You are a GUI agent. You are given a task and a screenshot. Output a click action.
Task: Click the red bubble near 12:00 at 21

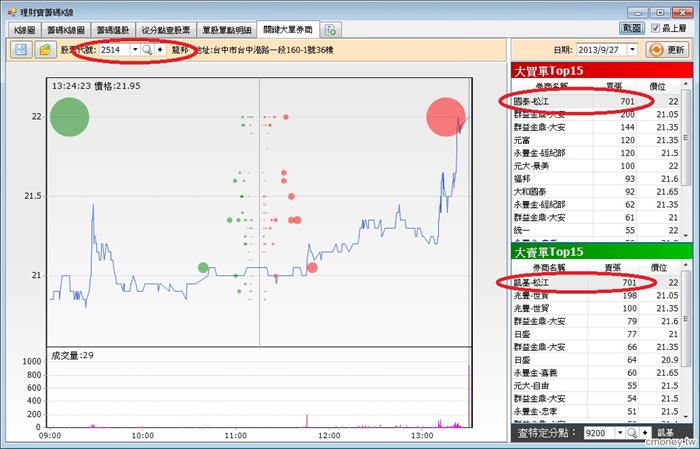coord(312,268)
